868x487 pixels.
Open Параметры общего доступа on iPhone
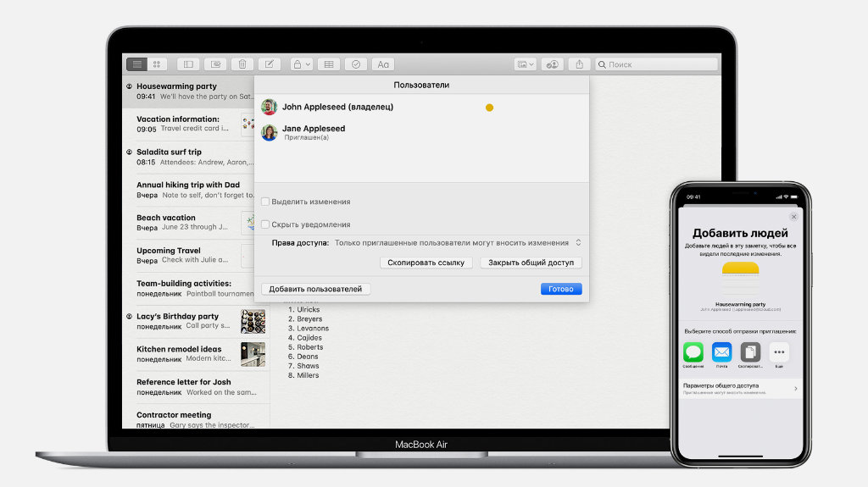(740, 389)
